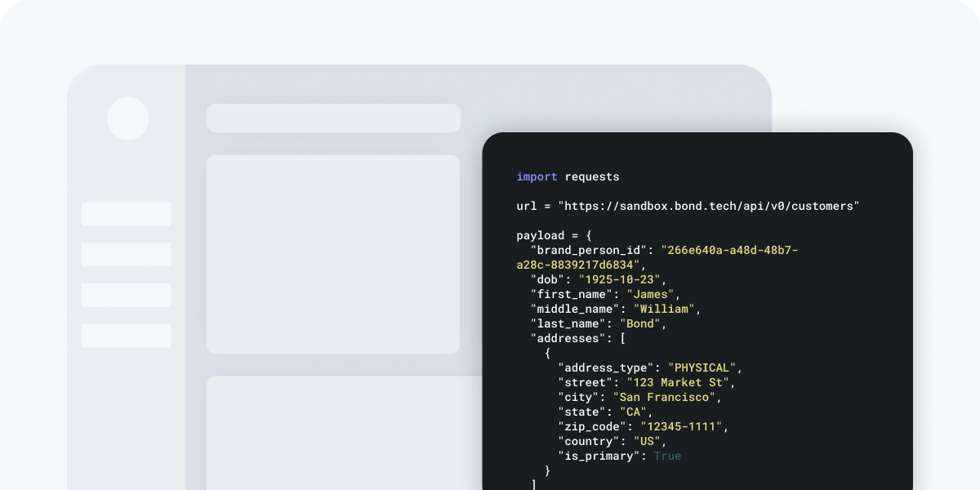Viewport: 980px width, 490px height.
Task: Click the "country" key
Action: (x=589, y=441)
